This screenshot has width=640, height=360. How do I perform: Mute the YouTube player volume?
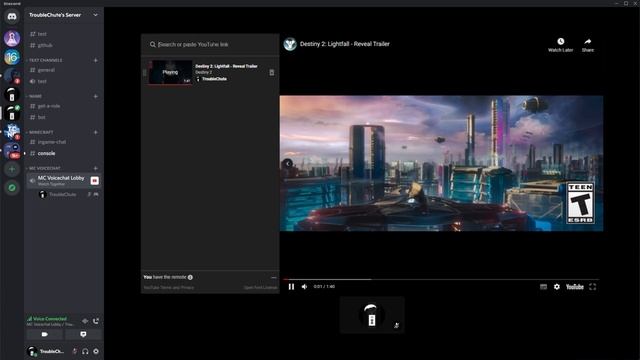coord(304,287)
